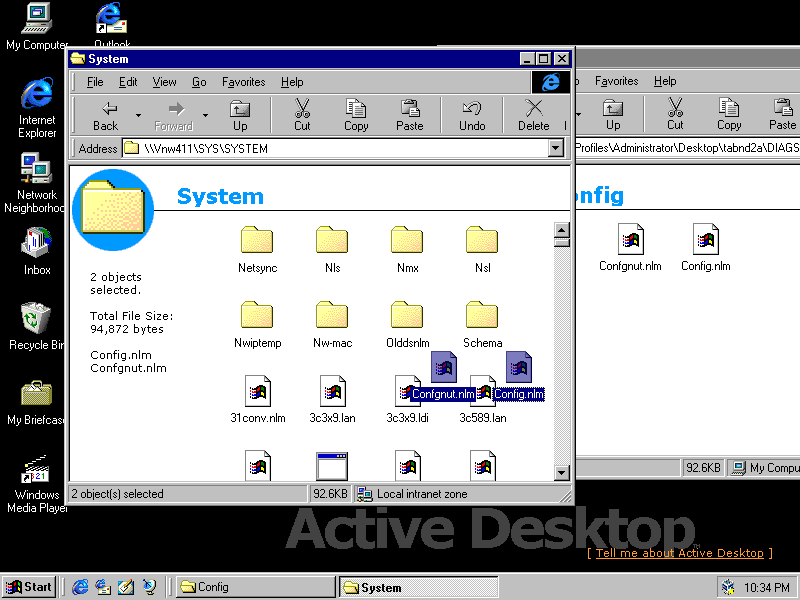Click the Internet Explorer logo in System window
The height and width of the screenshot is (600, 800).
click(x=551, y=82)
